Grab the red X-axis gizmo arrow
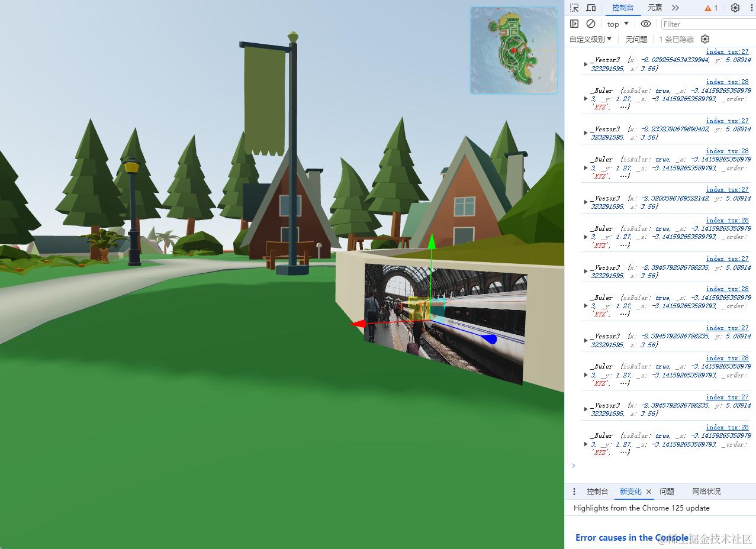The height and width of the screenshot is (549, 756). tap(358, 324)
